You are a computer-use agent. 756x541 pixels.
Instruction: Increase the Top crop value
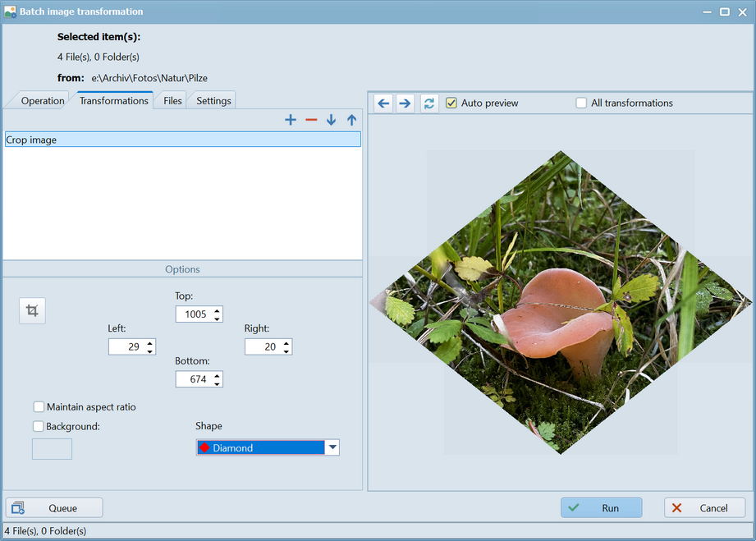(x=218, y=310)
